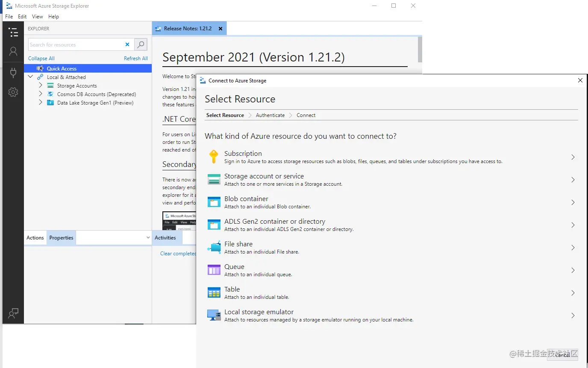Collapse the Local & Attached node
The height and width of the screenshot is (368, 588).
click(x=30, y=77)
